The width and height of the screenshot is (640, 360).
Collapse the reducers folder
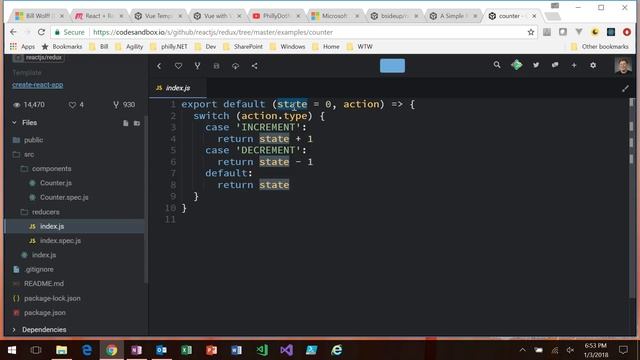[45, 212]
